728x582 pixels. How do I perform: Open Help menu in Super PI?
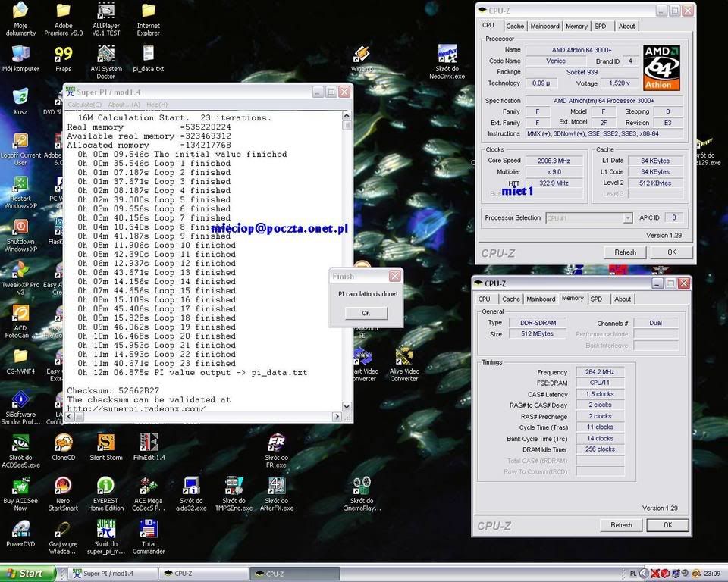157,105
